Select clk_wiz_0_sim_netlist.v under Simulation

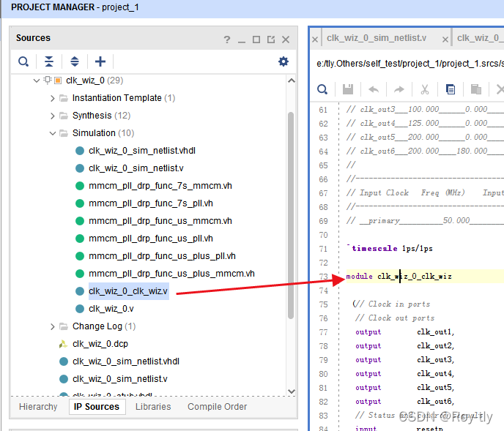pos(136,168)
